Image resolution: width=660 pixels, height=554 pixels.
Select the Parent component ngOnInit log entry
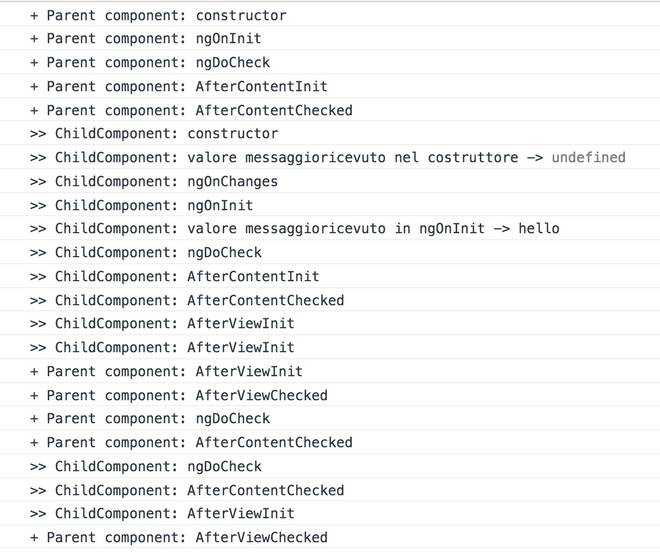click(146, 39)
